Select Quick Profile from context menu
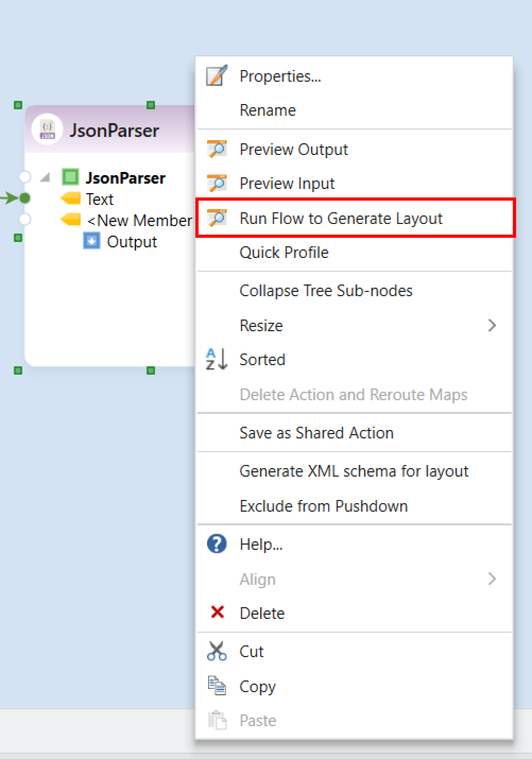Viewport: 532px width, 759px height. click(x=284, y=253)
